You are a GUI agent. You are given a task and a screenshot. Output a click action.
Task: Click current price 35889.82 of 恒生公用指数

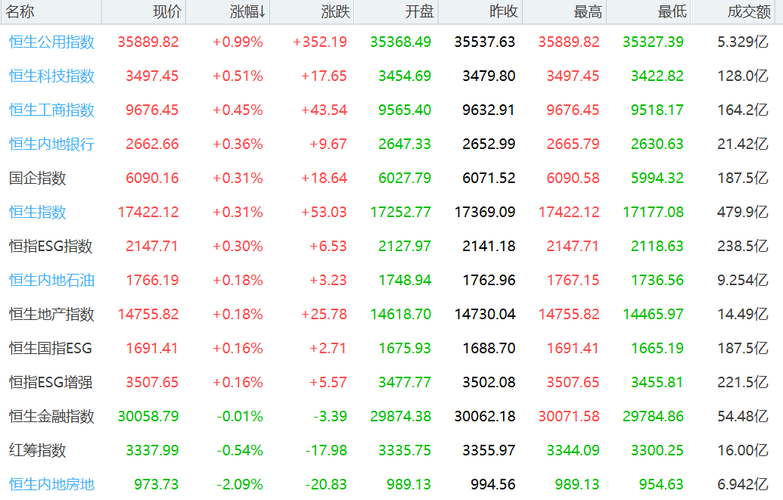click(x=148, y=42)
